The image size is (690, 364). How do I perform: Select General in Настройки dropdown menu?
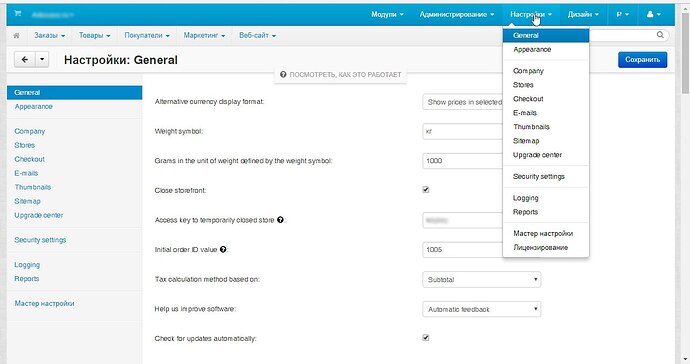click(x=546, y=35)
